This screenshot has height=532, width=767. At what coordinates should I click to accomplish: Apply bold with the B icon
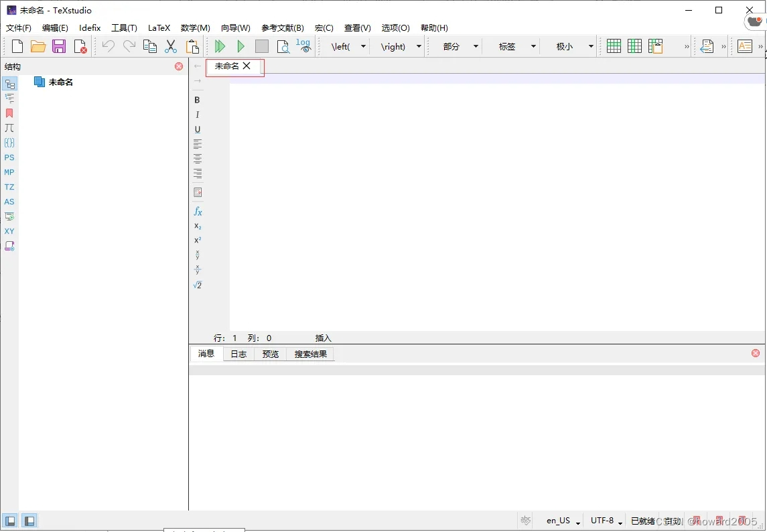click(x=197, y=100)
